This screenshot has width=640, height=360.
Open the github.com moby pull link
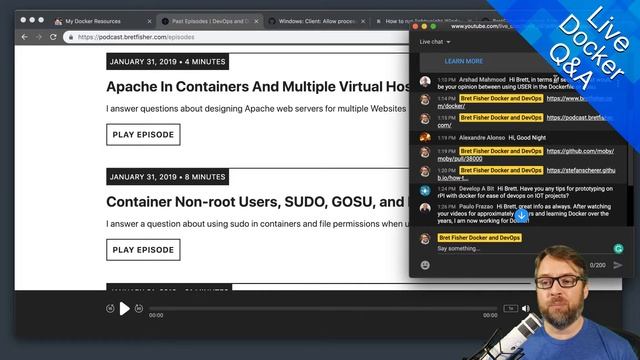tap(526, 155)
